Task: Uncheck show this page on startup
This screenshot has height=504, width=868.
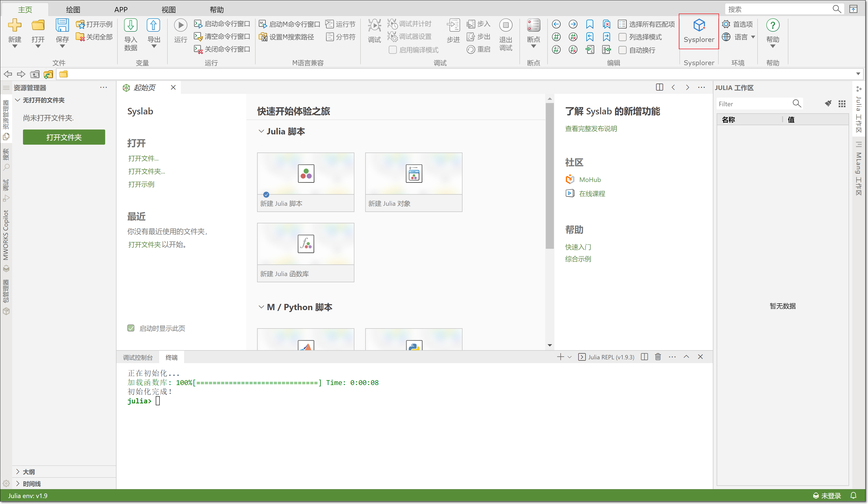Action: [131, 328]
